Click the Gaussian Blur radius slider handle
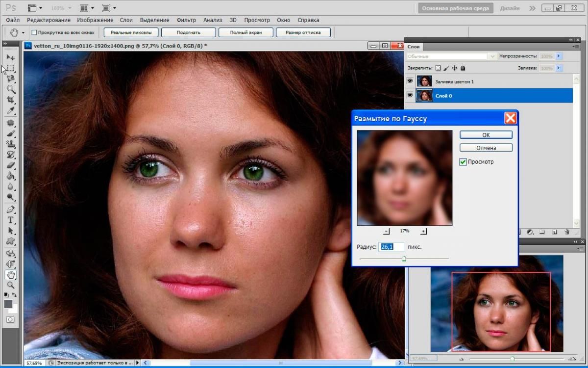 [404, 259]
